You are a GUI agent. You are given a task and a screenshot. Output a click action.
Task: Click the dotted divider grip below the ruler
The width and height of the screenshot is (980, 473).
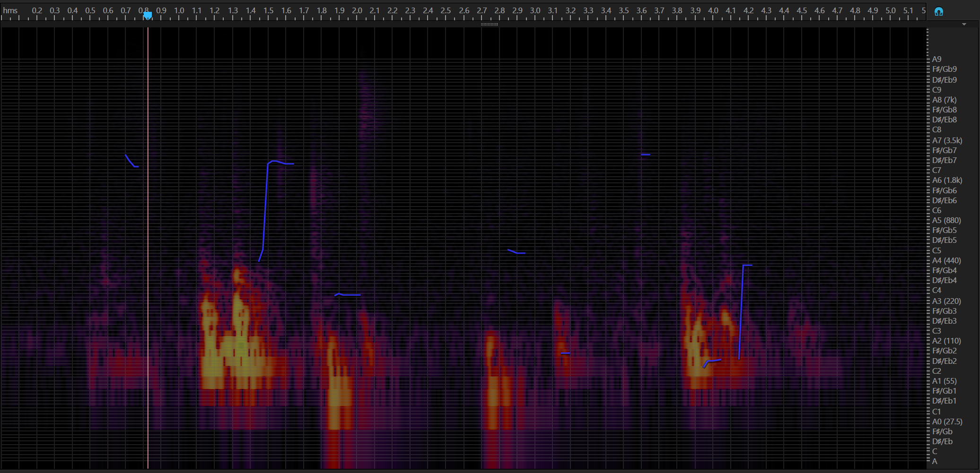click(489, 24)
